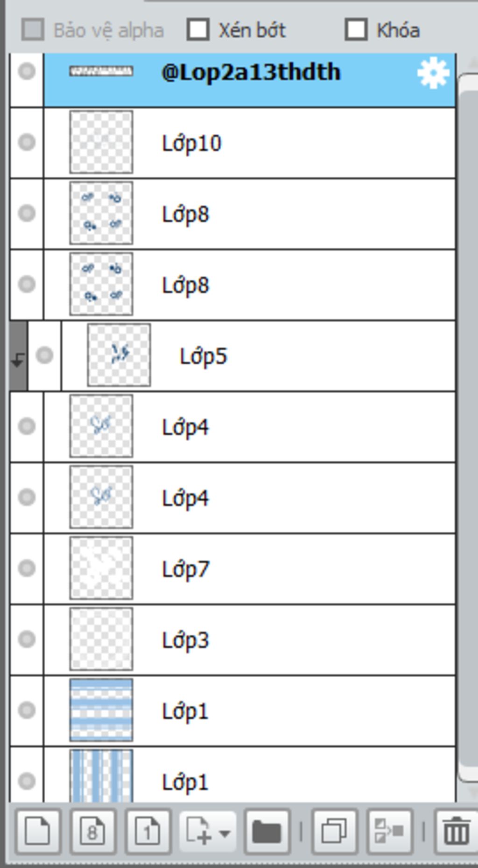Click the horizontal-striped Lớp1 layer thumbnail
478x868 pixels.
[x=101, y=710]
